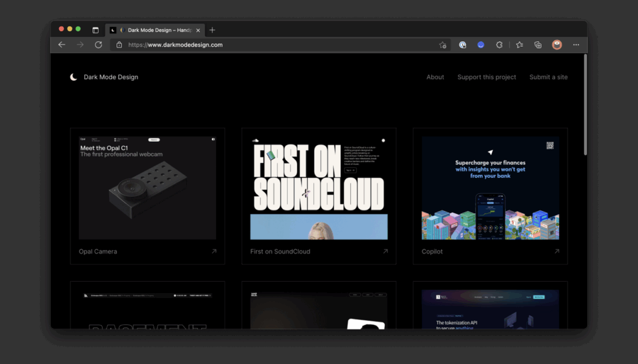The image size is (638, 364).
Task: Click the arrow beside First on SoundCloud
Action: coord(385,251)
